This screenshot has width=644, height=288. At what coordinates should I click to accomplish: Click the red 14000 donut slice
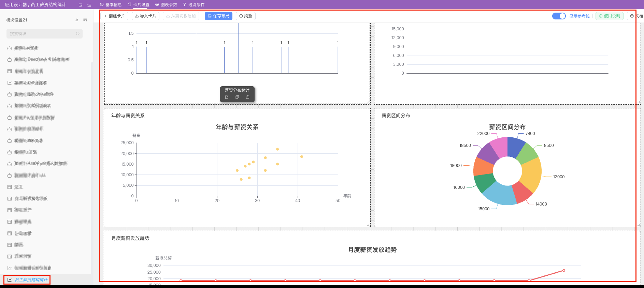tap(522, 192)
